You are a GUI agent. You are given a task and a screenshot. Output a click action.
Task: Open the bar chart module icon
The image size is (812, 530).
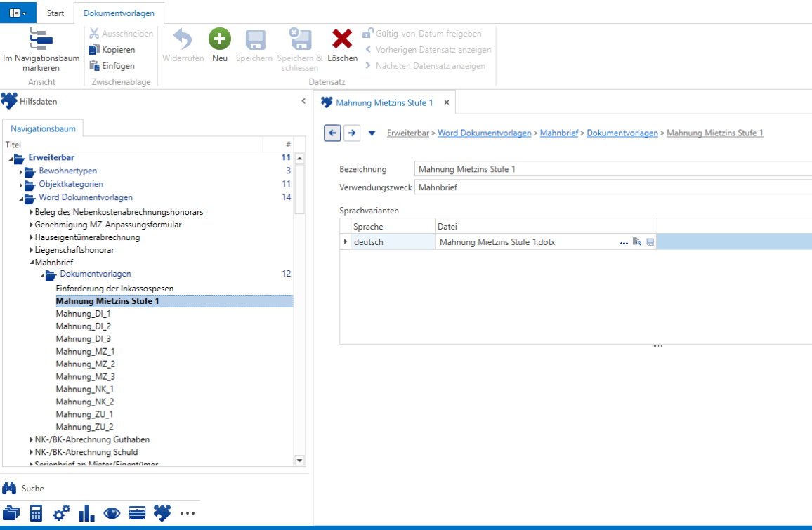(86, 513)
